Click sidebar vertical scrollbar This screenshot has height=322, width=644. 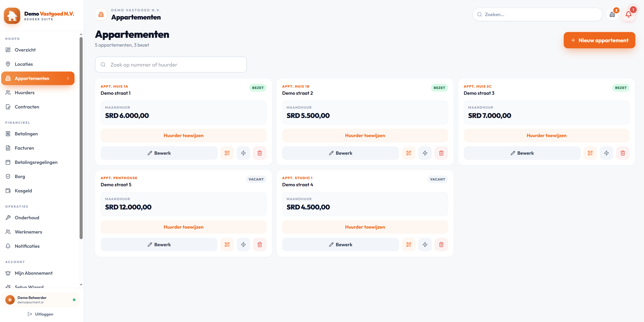pos(81,138)
